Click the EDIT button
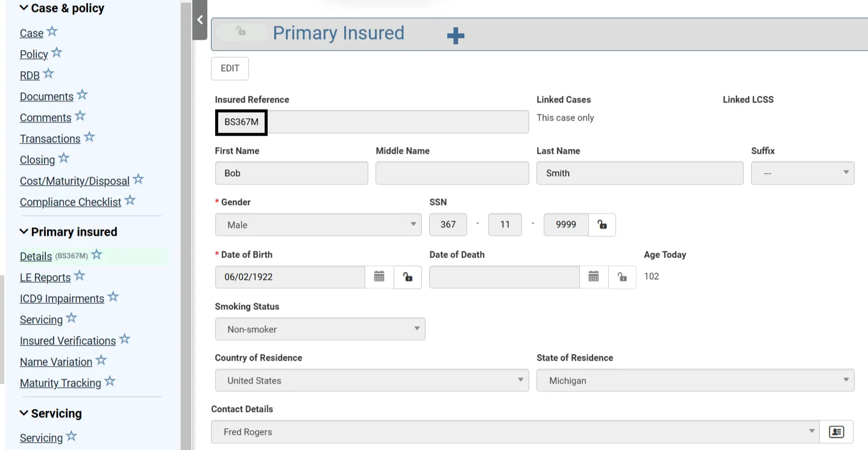Viewport: 868px width, 450px height. coord(230,69)
